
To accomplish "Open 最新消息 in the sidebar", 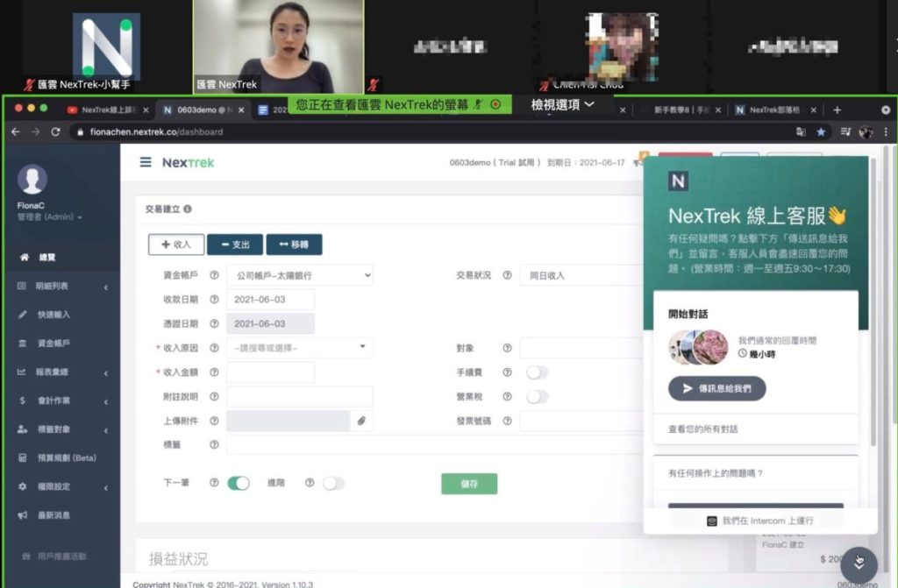I will click(x=62, y=515).
